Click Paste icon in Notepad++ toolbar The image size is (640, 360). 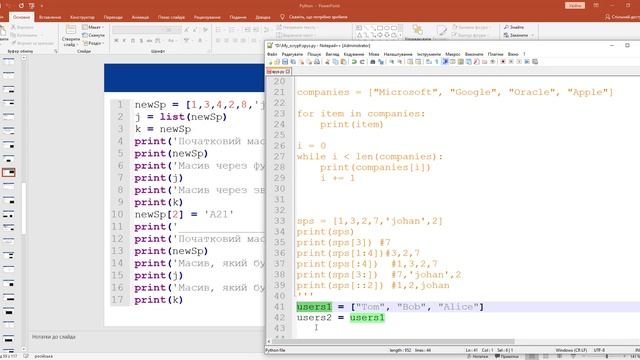tap(343, 62)
